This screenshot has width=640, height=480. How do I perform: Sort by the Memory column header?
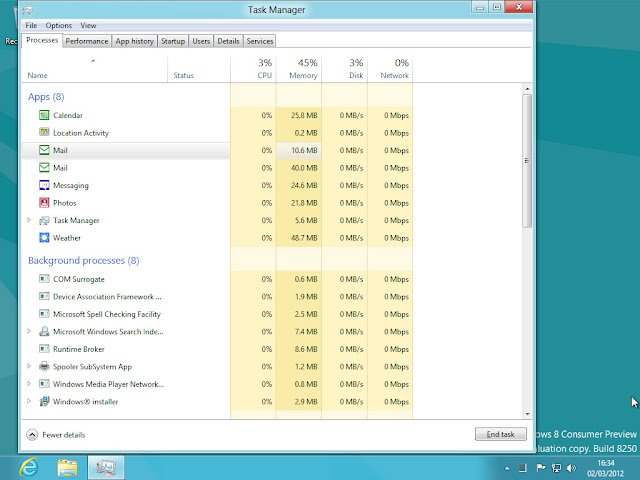point(299,69)
